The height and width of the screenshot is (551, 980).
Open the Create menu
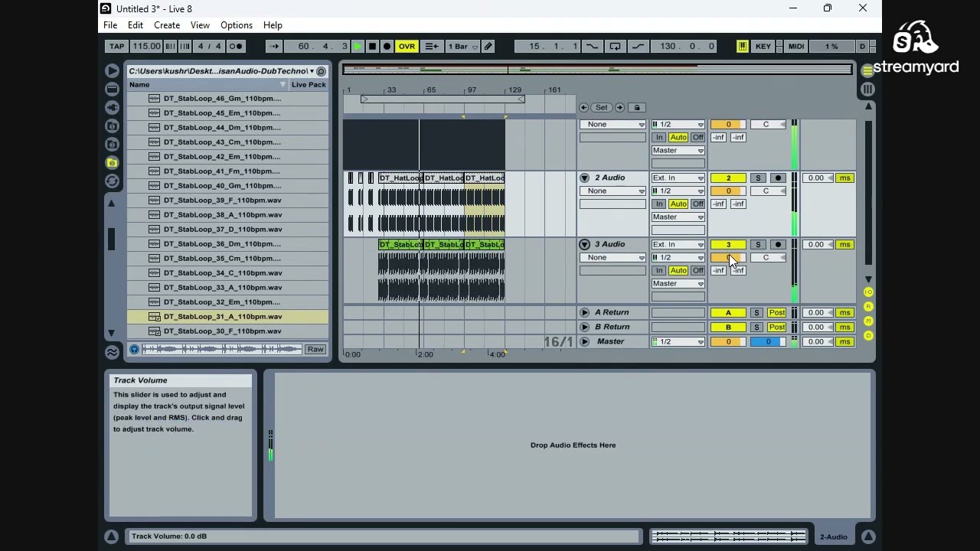(167, 25)
